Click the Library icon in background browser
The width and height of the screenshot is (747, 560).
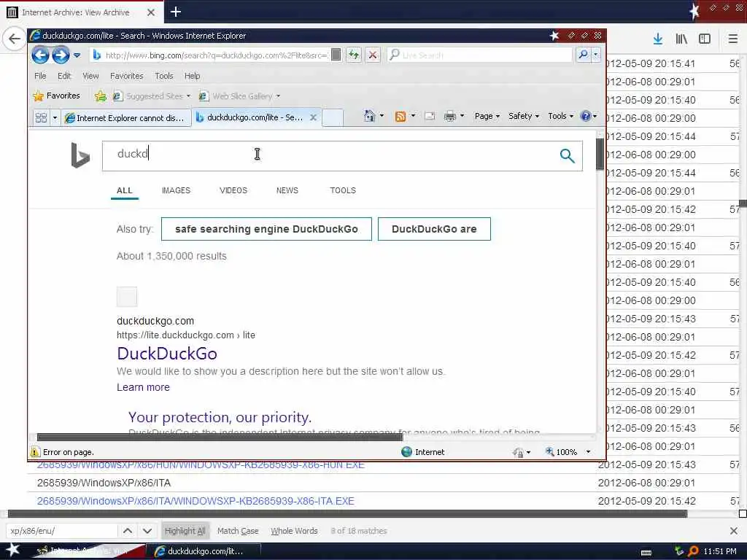point(681,39)
